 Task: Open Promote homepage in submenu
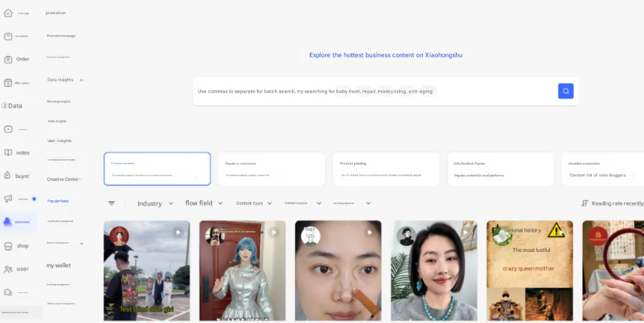pyautogui.click(x=61, y=36)
